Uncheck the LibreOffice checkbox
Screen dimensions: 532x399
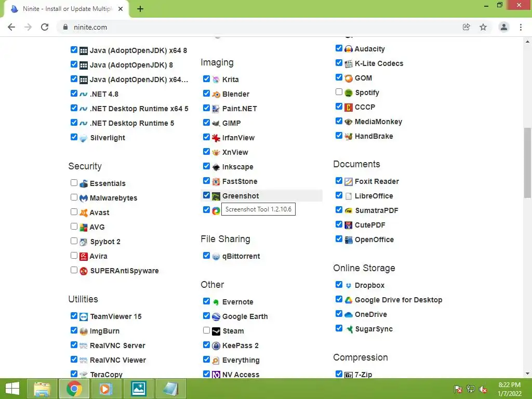pyautogui.click(x=339, y=195)
